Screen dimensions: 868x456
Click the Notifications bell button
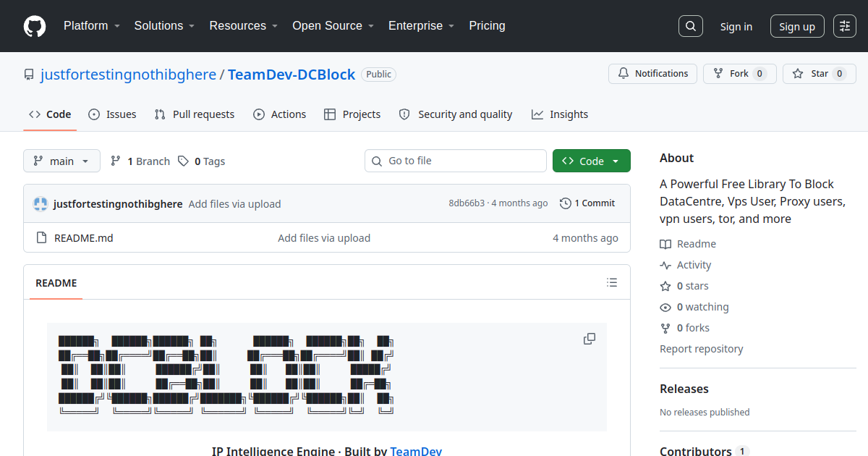[653, 74]
